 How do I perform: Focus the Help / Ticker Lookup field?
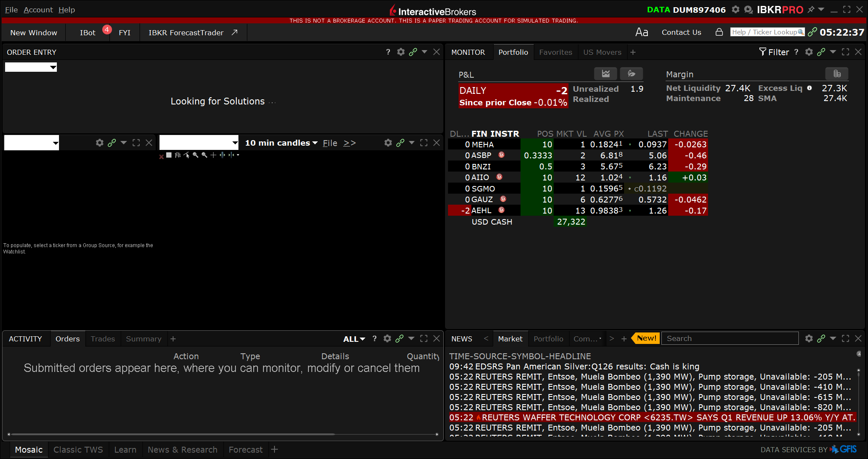tap(767, 32)
